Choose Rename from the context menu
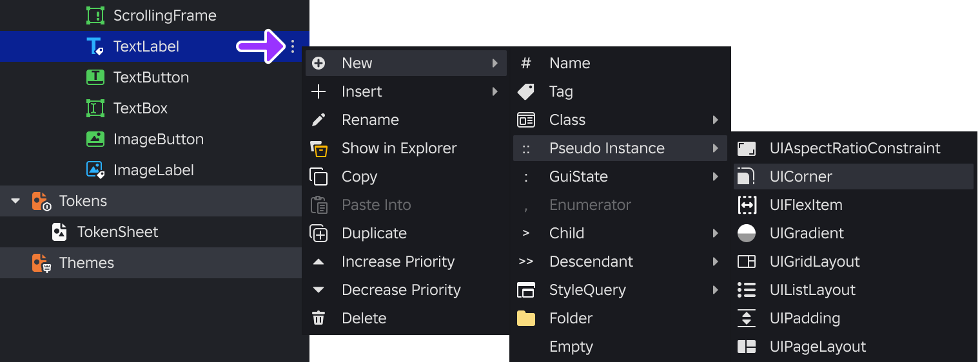 pyautogui.click(x=406, y=120)
